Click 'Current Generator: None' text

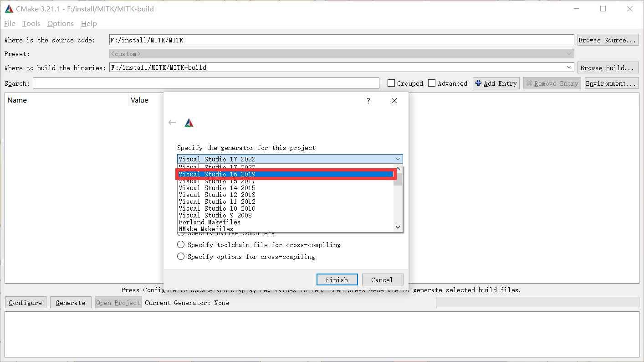[x=187, y=303]
